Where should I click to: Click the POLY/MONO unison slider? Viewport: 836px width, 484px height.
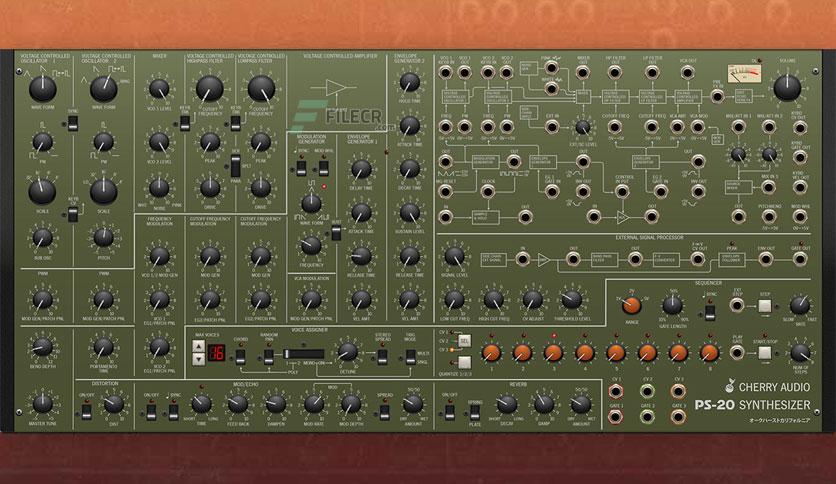303,354
